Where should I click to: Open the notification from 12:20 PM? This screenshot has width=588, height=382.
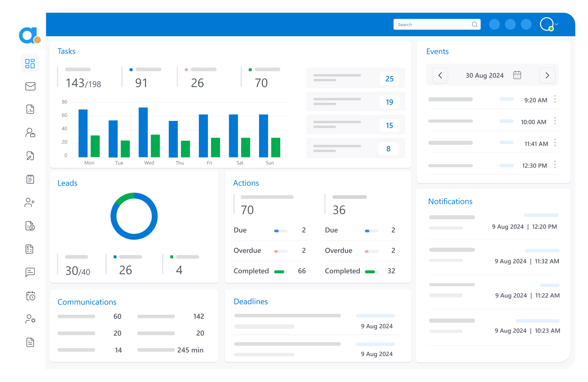[x=493, y=222]
